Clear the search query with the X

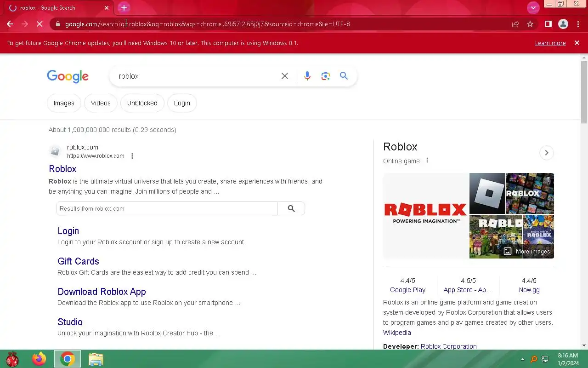pos(285,76)
